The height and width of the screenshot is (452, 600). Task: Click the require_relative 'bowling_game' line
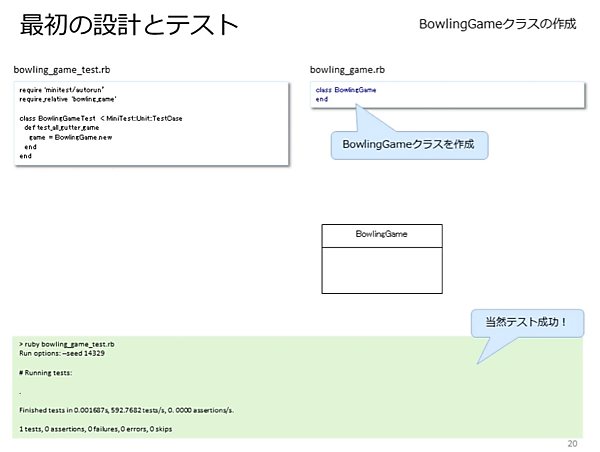[68, 99]
